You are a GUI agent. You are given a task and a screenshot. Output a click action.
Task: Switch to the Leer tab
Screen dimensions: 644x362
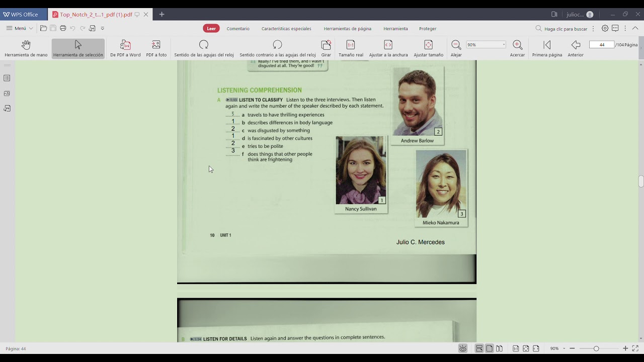(x=211, y=28)
